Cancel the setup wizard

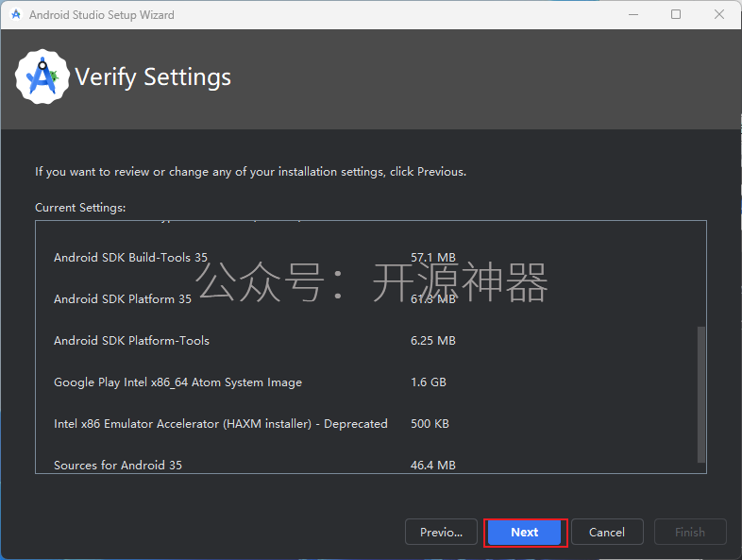point(607,532)
